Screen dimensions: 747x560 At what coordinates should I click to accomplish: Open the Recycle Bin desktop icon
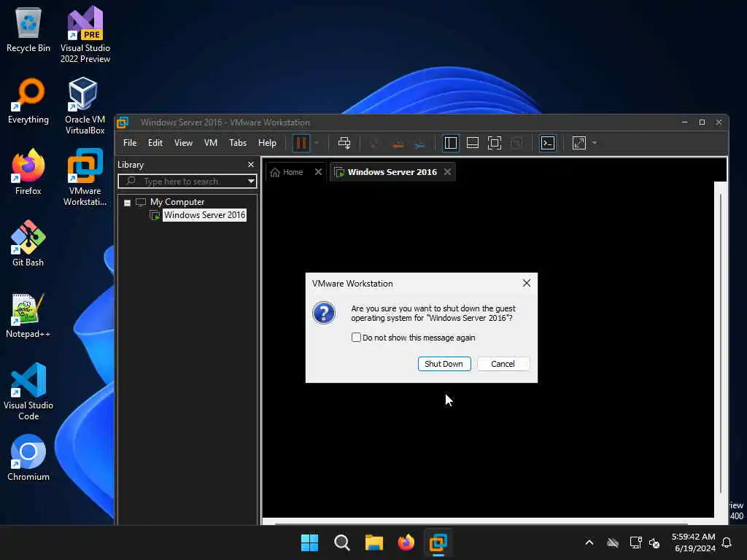click(x=28, y=29)
